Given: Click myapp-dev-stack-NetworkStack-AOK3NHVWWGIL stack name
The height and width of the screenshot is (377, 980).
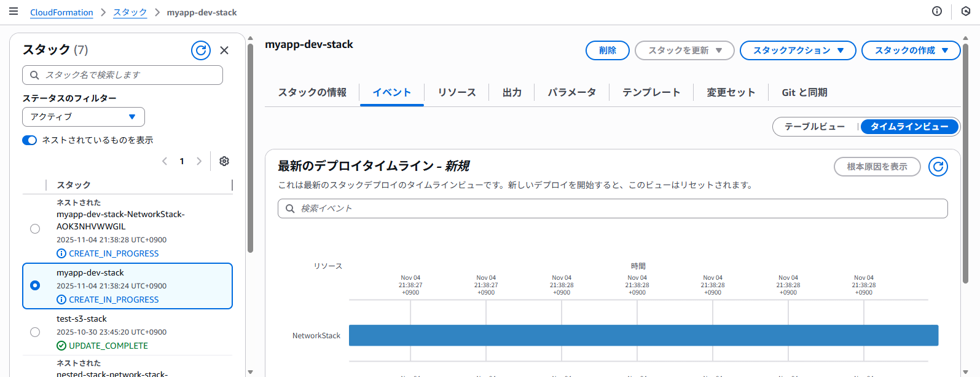Looking at the screenshot, I should pyautogui.click(x=120, y=220).
